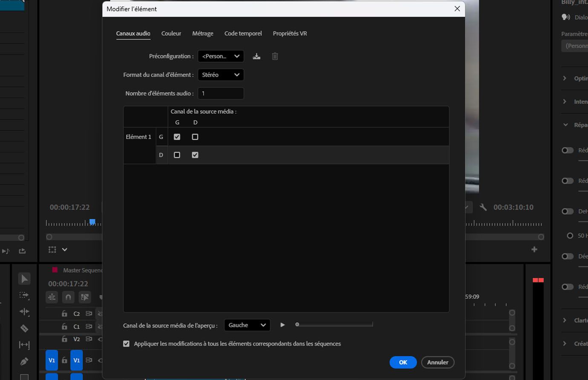
Task: Select the Selection tool in the timeline toolbar
Action: (x=24, y=278)
